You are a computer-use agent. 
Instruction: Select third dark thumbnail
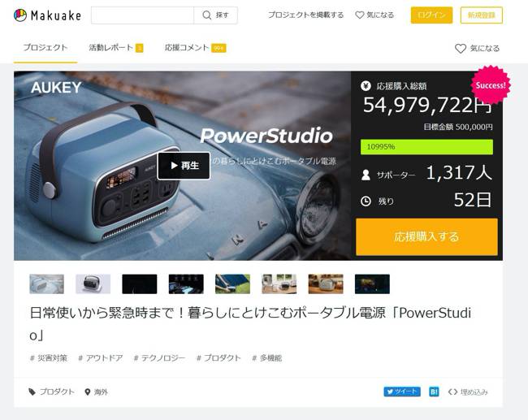(x=140, y=284)
